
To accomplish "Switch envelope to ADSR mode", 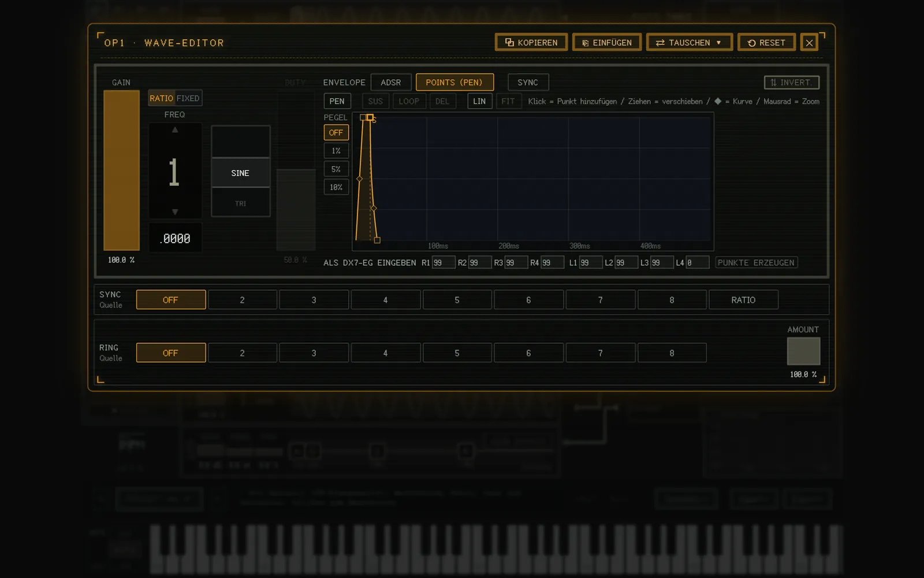I will tap(391, 82).
